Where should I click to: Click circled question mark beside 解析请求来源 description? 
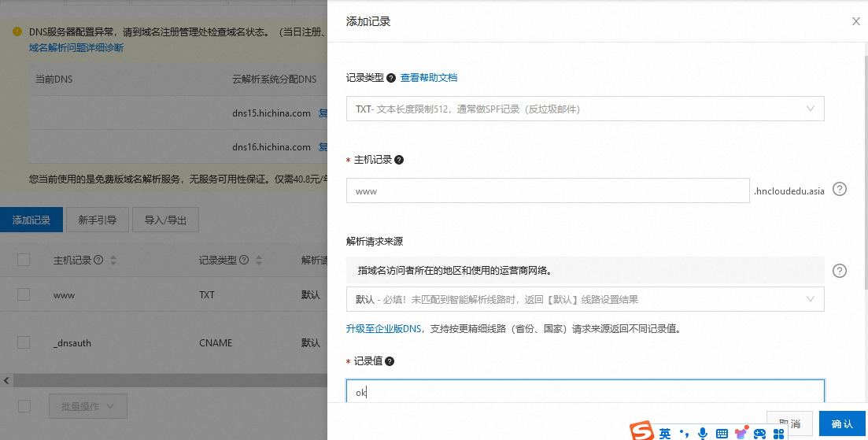point(840,271)
